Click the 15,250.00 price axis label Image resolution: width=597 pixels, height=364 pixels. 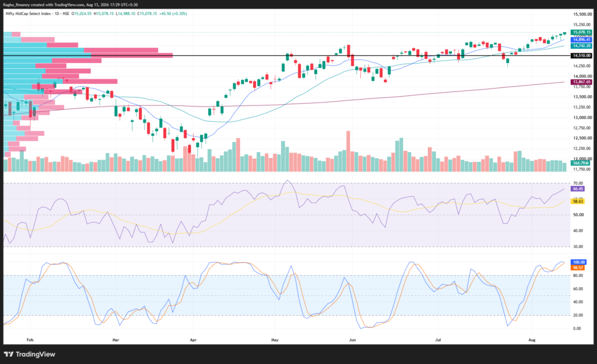coord(582,24)
